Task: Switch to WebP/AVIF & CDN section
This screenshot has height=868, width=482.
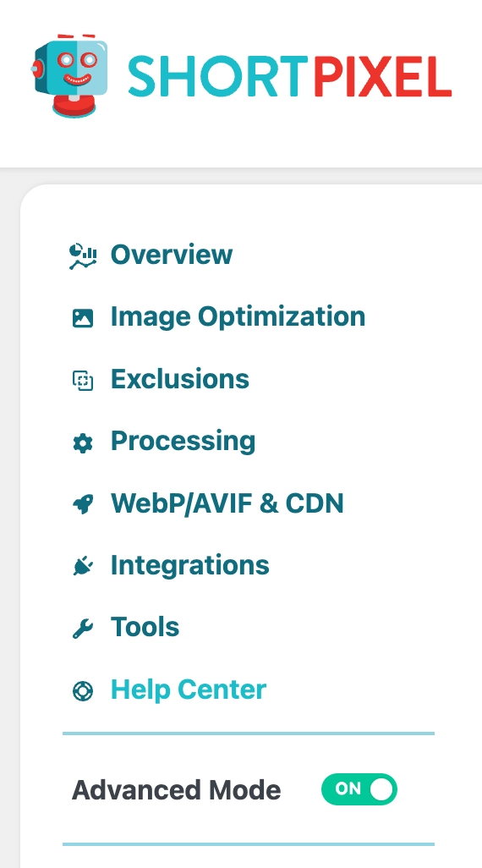Action: [227, 503]
